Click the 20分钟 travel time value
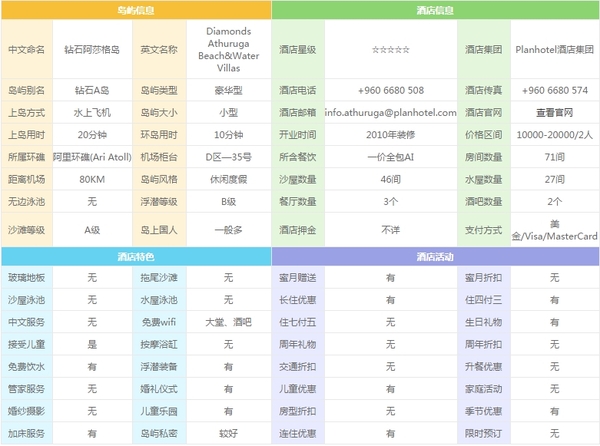600x446 pixels. tap(92, 135)
